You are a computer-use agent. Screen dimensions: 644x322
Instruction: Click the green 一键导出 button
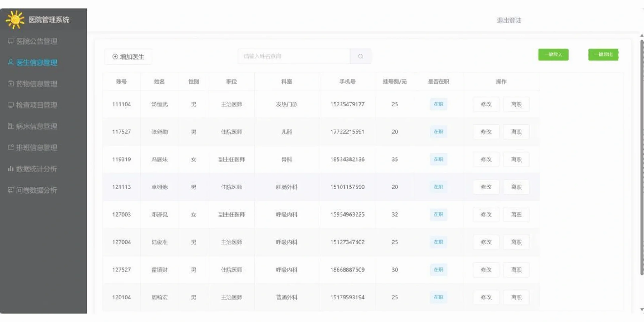603,55
